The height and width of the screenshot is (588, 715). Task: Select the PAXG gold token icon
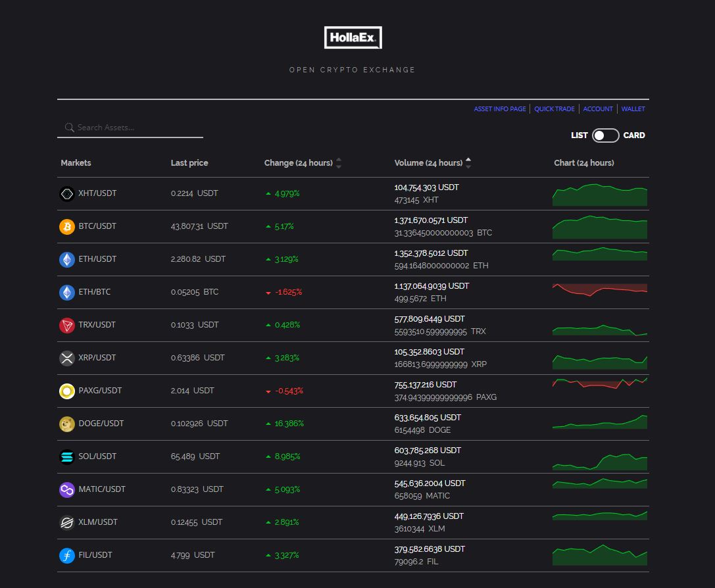[x=66, y=391]
